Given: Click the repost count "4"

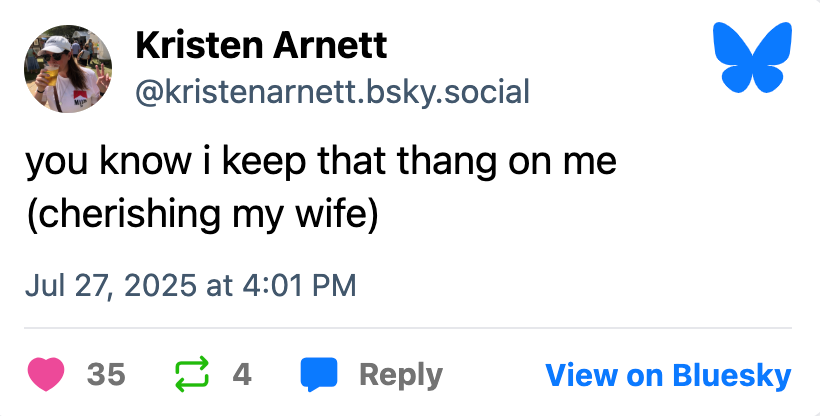Looking at the screenshot, I should [241, 375].
